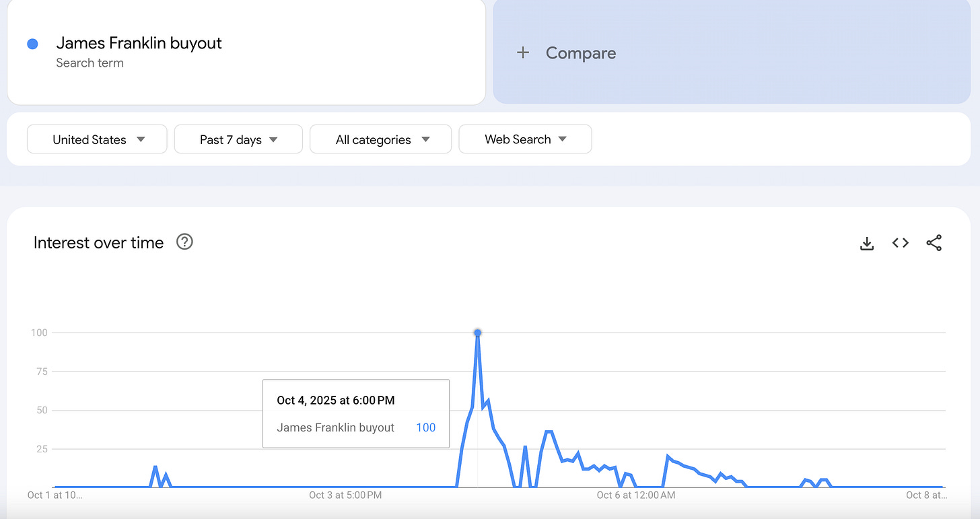Click the Compare card to add term
The image size is (980, 519).
[x=732, y=51]
